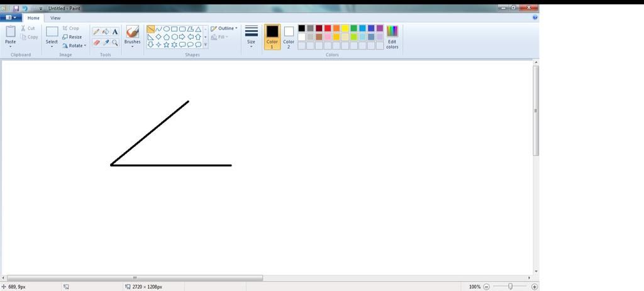This screenshot has height=291, width=644.
Task: Open the Brushes dropdown
Action: [x=132, y=47]
